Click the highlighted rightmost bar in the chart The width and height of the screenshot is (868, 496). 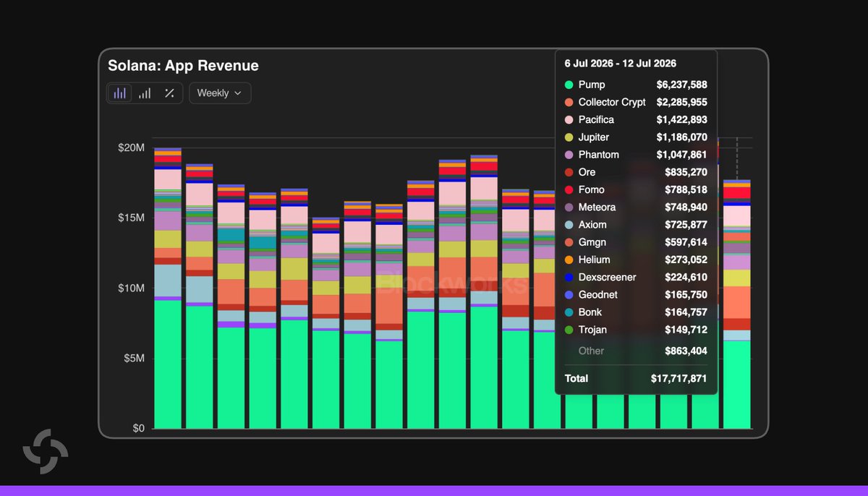pyautogui.click(x=737, y=304)
